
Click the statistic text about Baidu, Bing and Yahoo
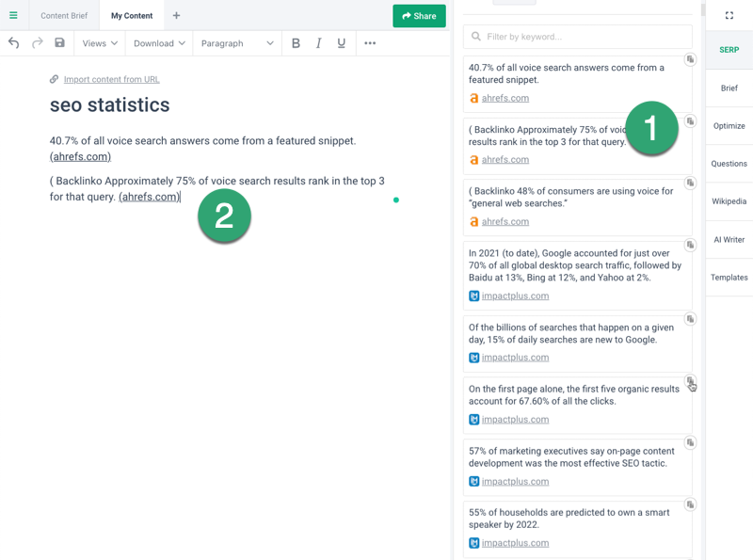(x=575, y=265)
